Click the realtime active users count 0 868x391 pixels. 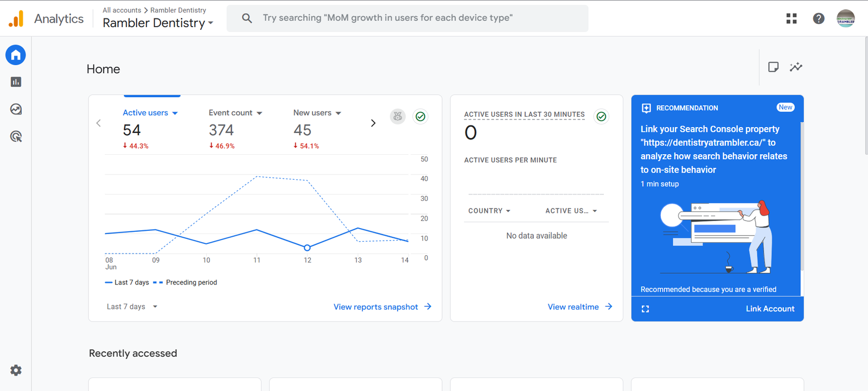click(x=471, y=133)
